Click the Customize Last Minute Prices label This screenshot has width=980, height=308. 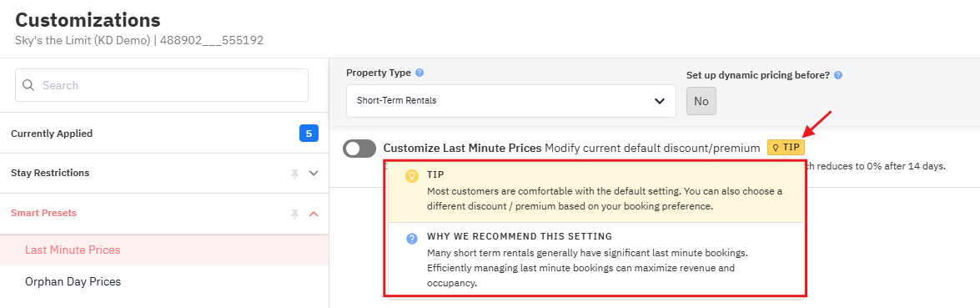pyautogui.click(x=463, y=149)
